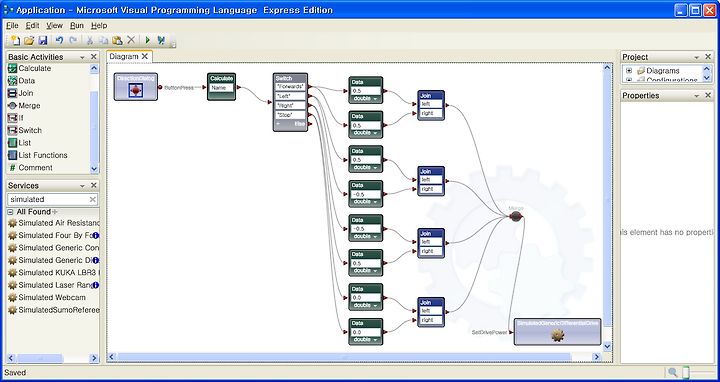Select Simulated Webcam service

(46, 298)
